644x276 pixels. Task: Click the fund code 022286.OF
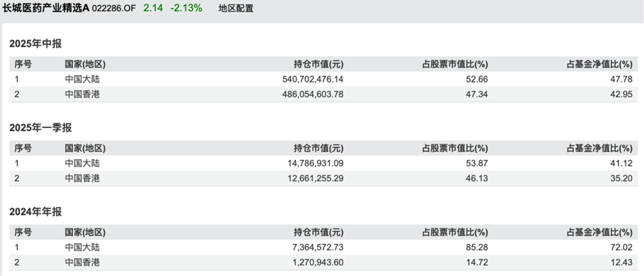113,8
